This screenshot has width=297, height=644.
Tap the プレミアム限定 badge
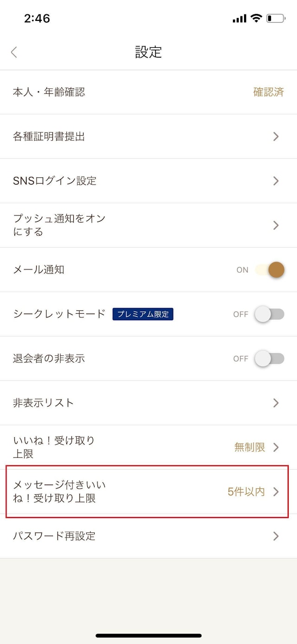tap(142, 314)
